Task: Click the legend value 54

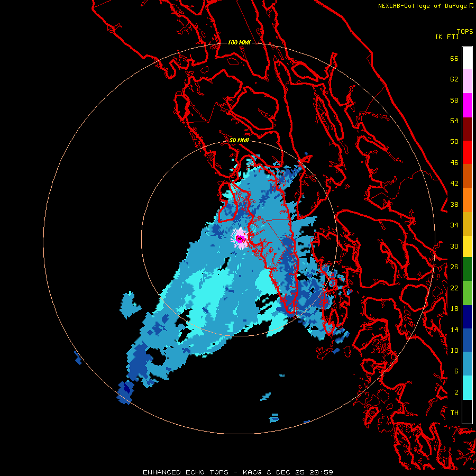Action: pyautogui.click(x=454, y=121)
